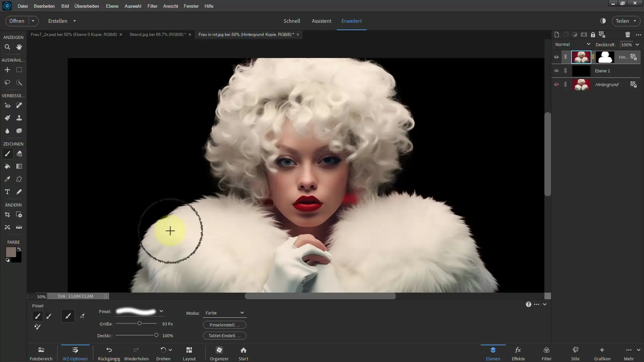Select the Blur droplet tool
644x362 pixels.
coord(7,131)
